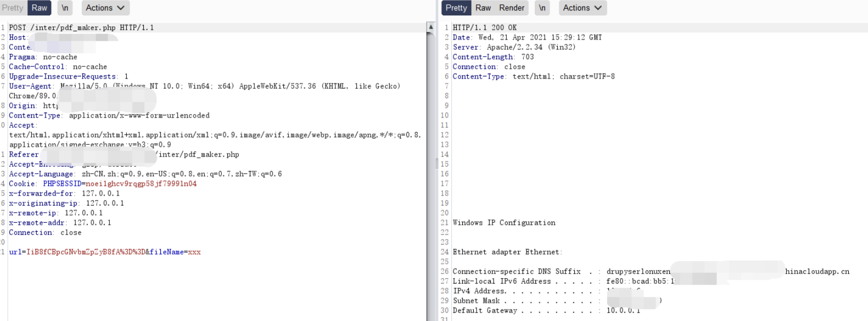Click the request Content-Type form-urlencoded header
This screenshot has width=868, height=321.
click(x=109, y=115)
